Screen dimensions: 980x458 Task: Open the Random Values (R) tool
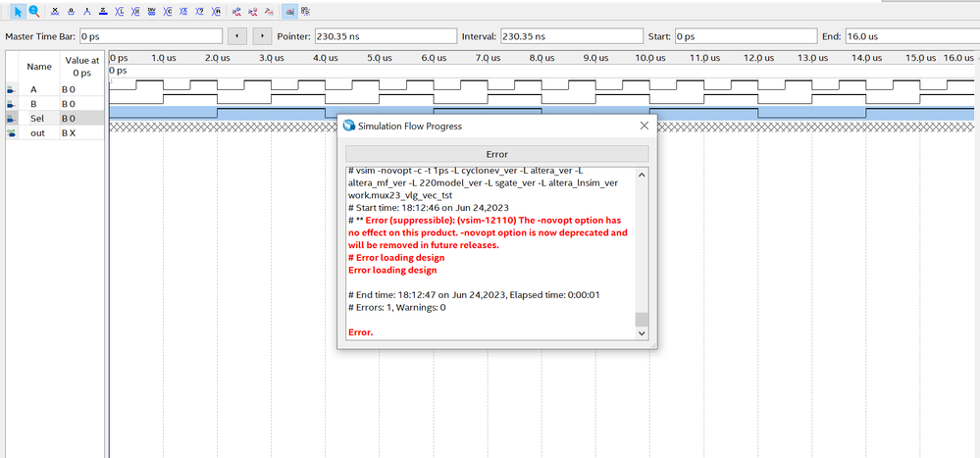[216, 11]
